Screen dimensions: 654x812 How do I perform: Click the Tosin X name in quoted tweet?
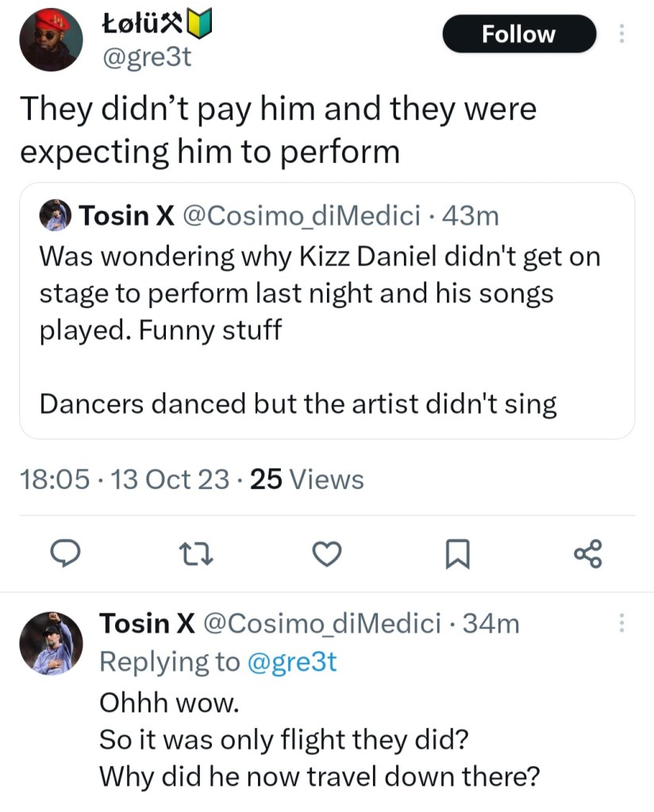125,215
